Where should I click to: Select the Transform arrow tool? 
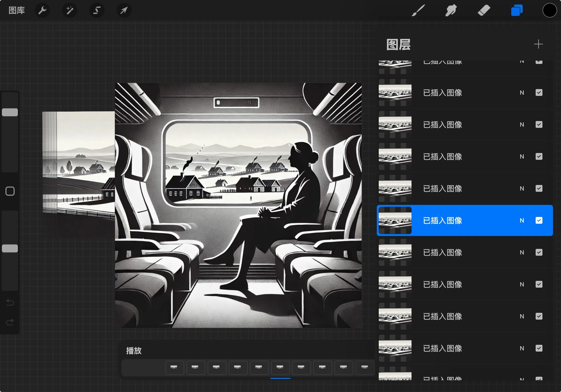[124, 10]
